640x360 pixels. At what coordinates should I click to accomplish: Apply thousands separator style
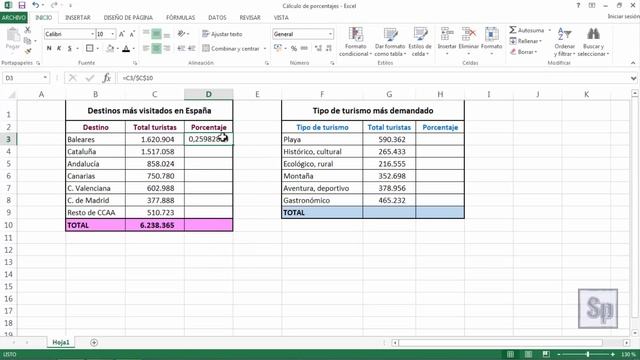click(304, 49)
